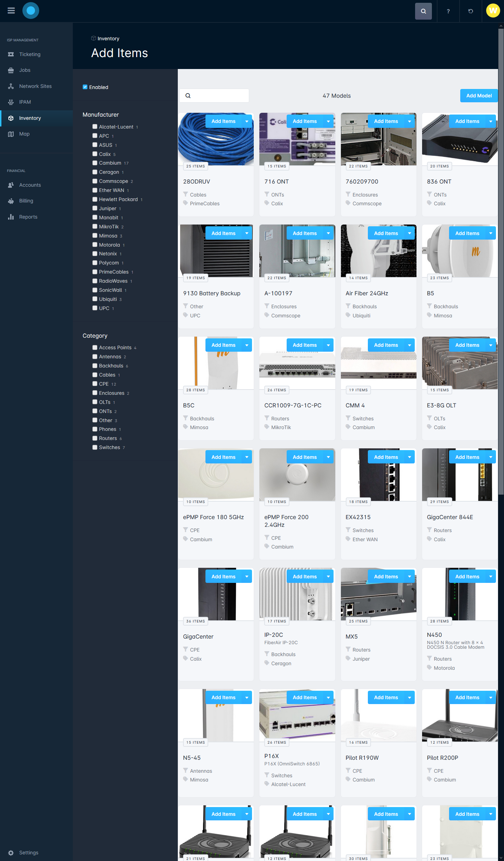Expand the Add Items dropdown arrow on CMM 4
504x861 pixels.
[x=409, y=345]
